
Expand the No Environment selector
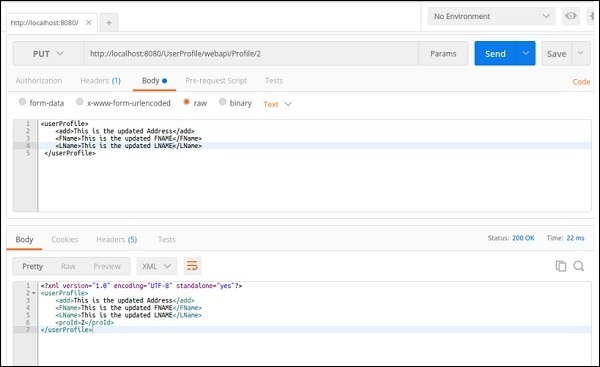point(491,16)
